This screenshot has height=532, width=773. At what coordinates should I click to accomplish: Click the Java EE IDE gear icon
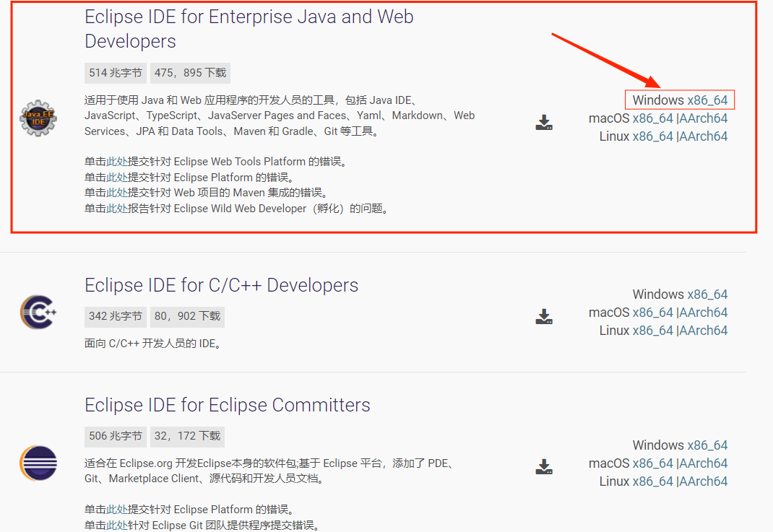38,118
